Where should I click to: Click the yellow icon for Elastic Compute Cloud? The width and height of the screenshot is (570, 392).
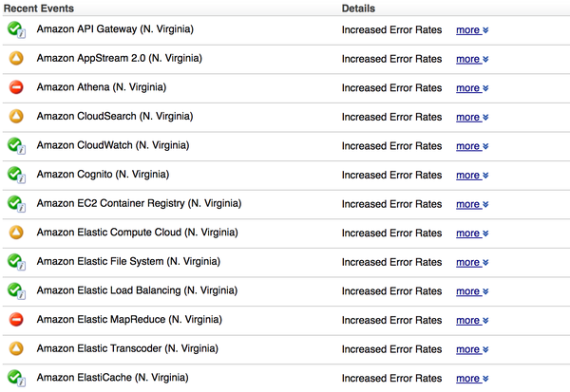[x=16, y=233]
